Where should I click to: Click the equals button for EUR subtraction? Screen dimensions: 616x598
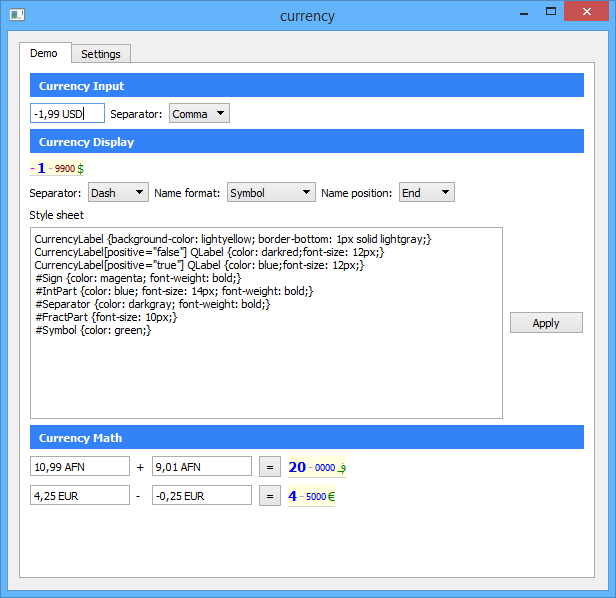270,496
